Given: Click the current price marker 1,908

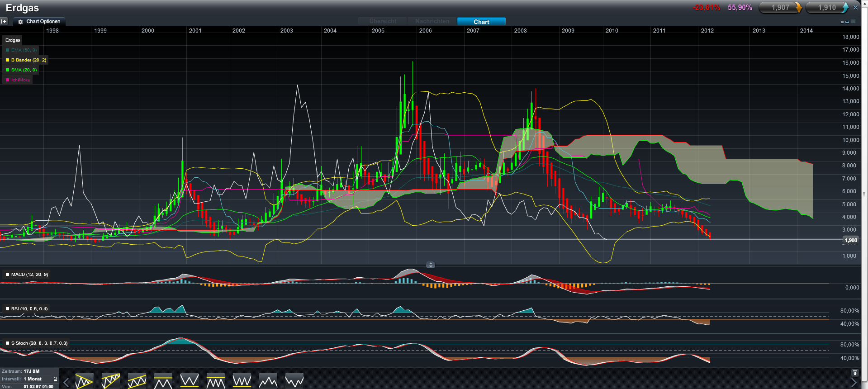Looking at the screenshot, I should [850, 241].
